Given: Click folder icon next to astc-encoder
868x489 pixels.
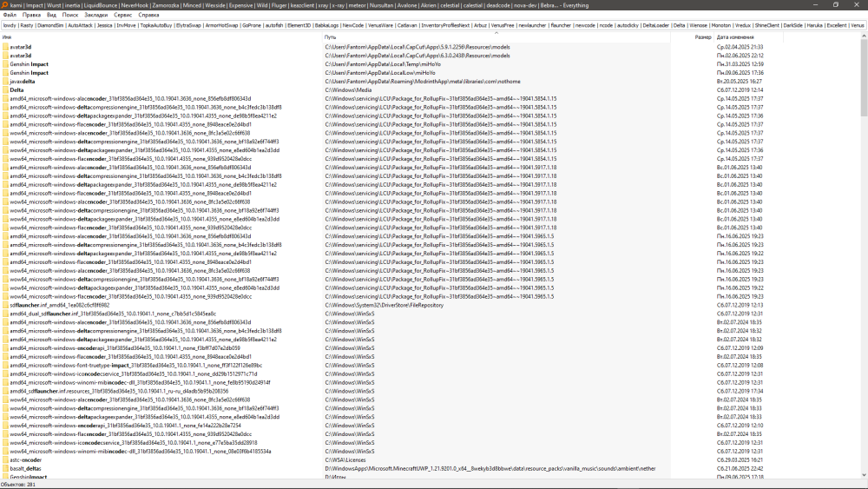Looking at the screenshot, I should [x=5, y=459].
